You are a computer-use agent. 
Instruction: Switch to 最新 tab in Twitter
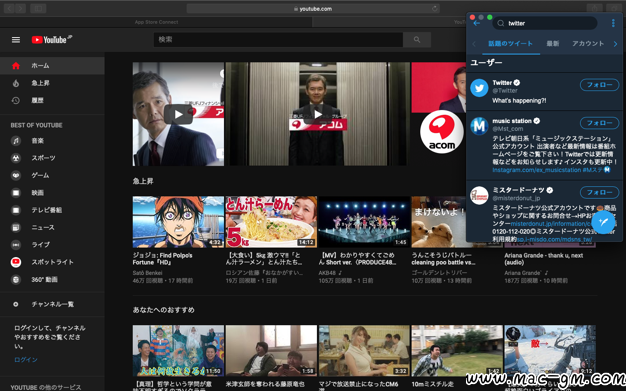coord(553,44)
